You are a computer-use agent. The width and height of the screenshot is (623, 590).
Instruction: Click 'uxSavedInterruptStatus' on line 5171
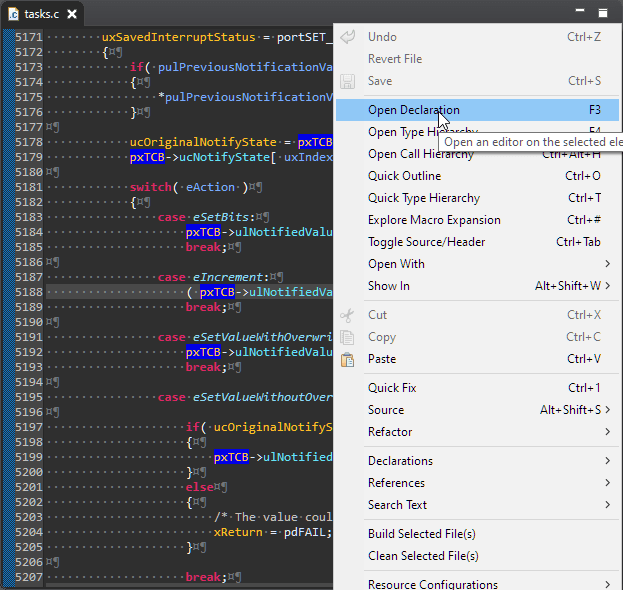pyautogui.click(x=178, y=37)
